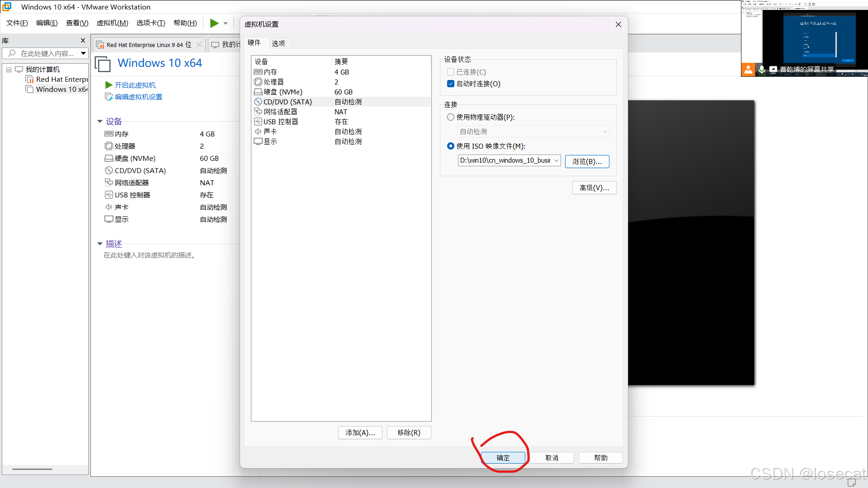Click 取消 button in settings dialog
Image resolution: width=868 pixels, height=488 pixels.
tap(552, 458)
